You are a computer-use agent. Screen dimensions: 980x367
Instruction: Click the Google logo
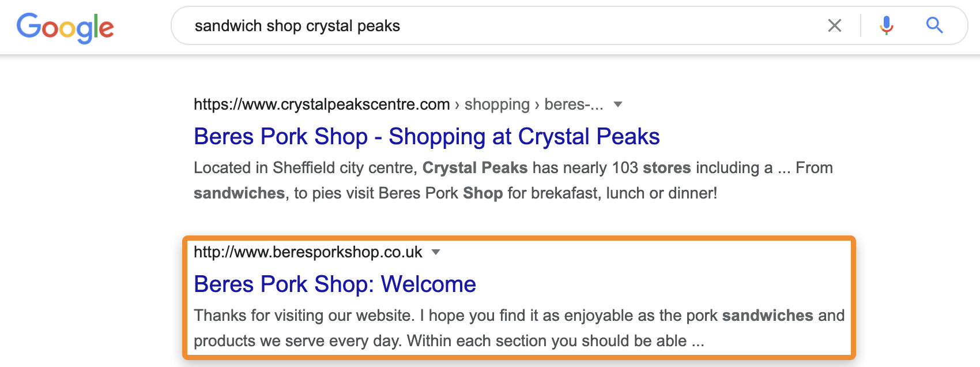tap(65, 27)
